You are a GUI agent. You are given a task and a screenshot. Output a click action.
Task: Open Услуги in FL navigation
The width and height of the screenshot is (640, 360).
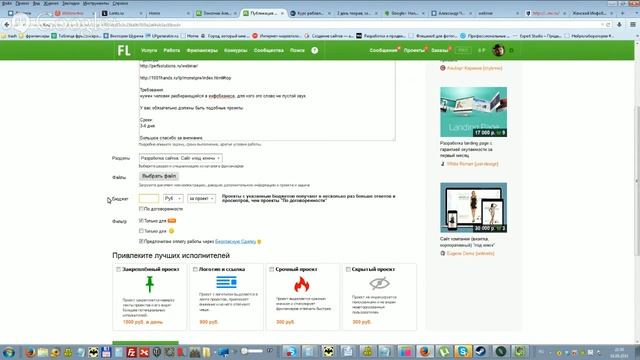149,50
